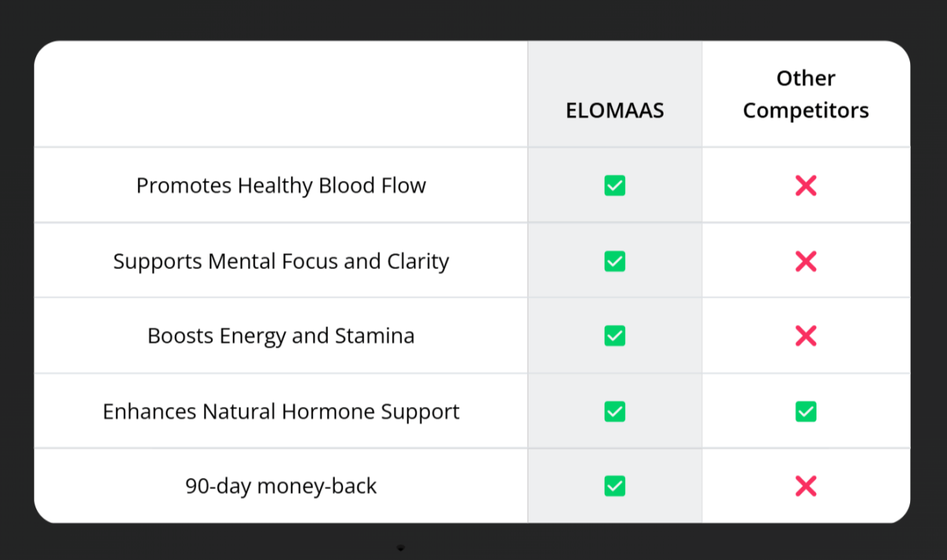Click competitors' red X for 90-day money-back
This screenshot has height=560, width=947.
(x=806, y=486)
